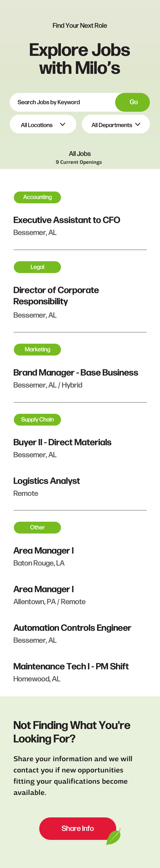Open the All Locations dropdown
Screen dimensions: 160x868
(x=43, y=125)
